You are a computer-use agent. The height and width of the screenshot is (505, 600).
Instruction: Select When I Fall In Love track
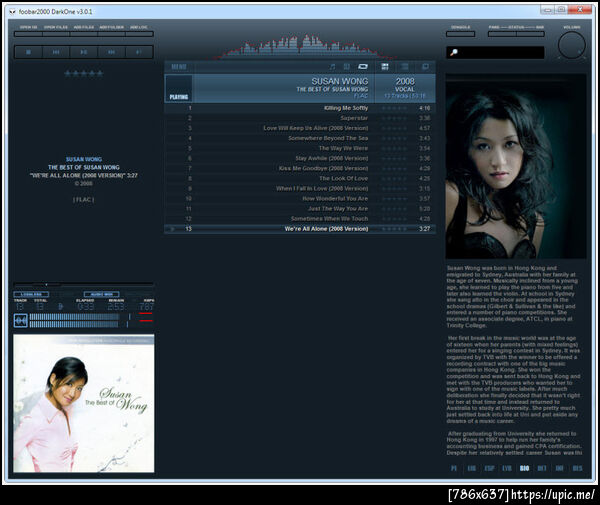tap(300, 189)
